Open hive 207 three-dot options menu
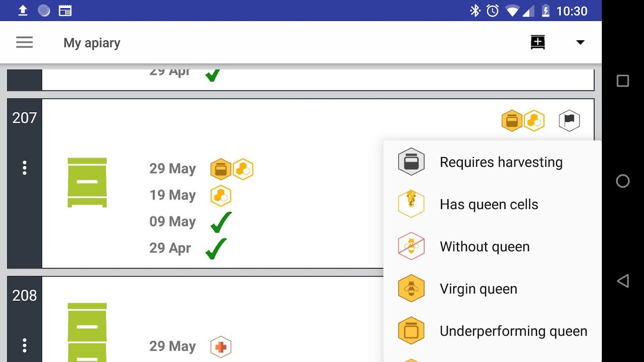The image size is (644, 362). click(24, 168)
